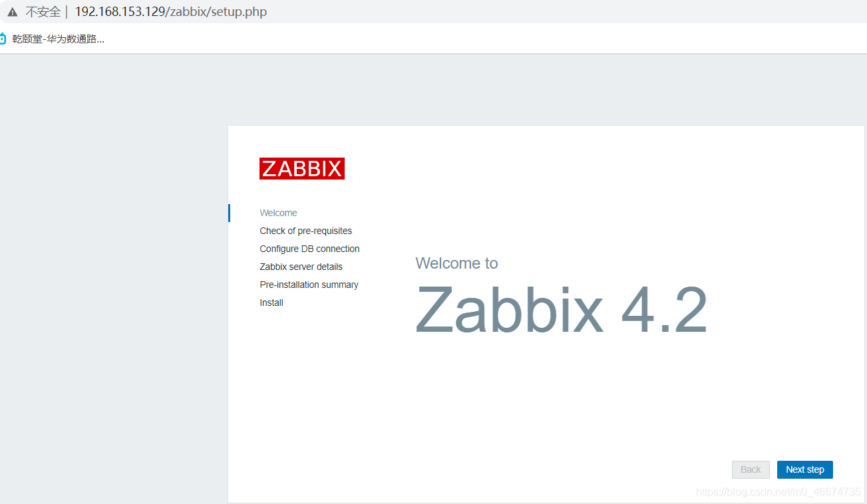Click the 'Welcome to' heading text
Screen dimensions: 867x504
click(x=456, y=263)
